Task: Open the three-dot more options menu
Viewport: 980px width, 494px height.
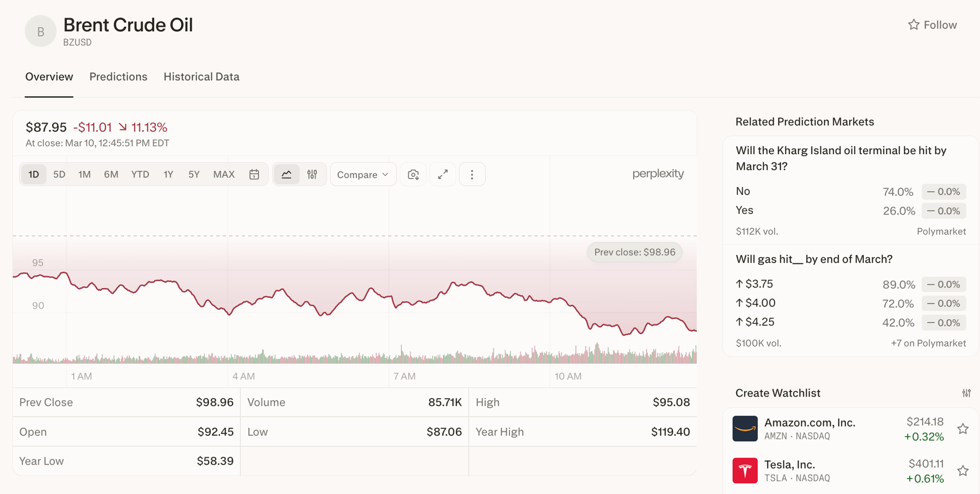Action: [472, 174]
